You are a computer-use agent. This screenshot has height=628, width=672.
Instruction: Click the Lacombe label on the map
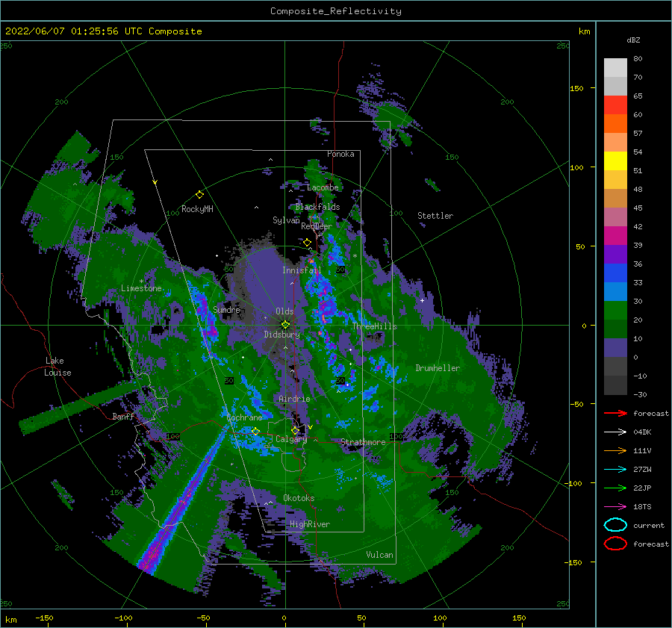(323, 187)
